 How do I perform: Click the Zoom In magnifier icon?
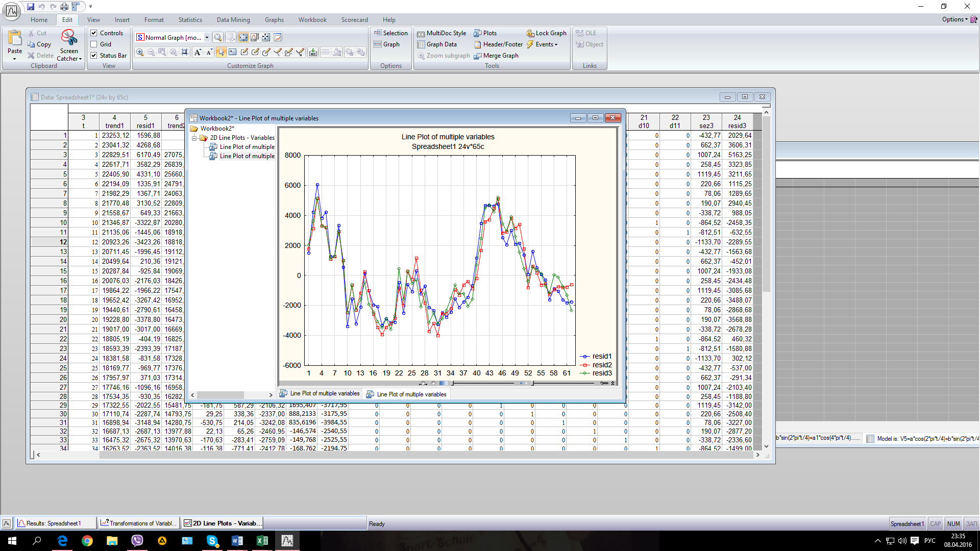coord(140,52)
